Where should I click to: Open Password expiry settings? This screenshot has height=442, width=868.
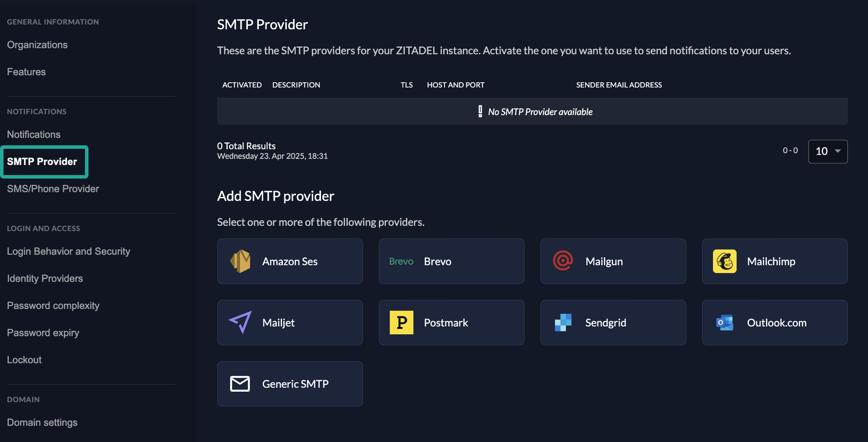(x=43, y=333)
